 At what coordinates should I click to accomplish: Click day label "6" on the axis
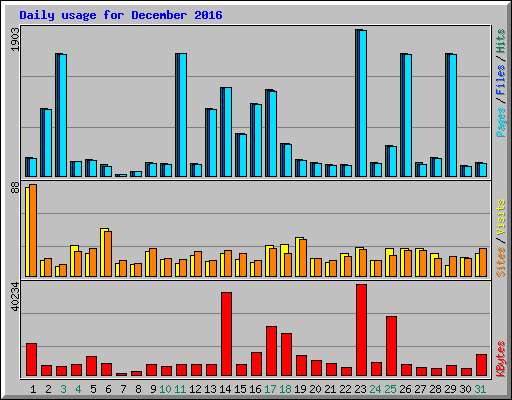(x=108, y=389)
